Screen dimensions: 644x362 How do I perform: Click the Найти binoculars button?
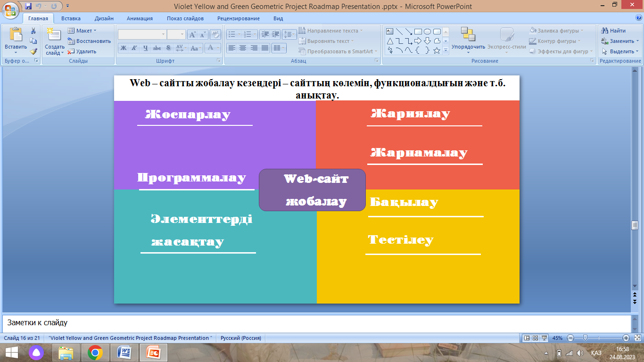coord(613,31)
